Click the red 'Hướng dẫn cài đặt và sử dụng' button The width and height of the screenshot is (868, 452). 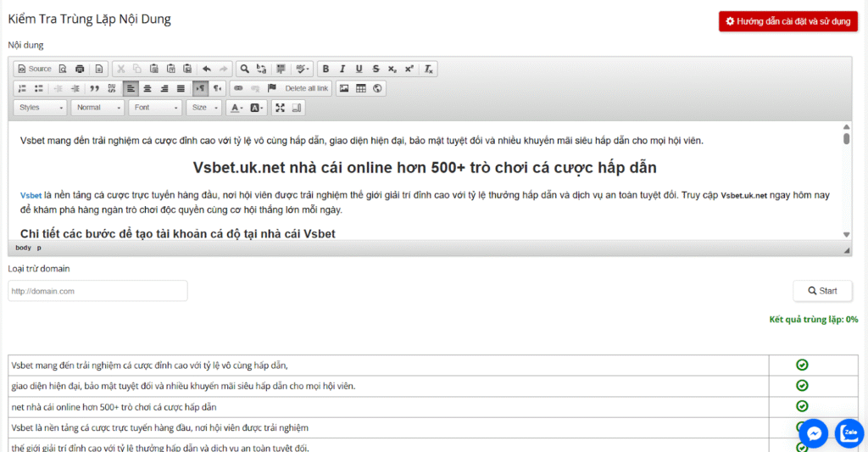[787, 21]
